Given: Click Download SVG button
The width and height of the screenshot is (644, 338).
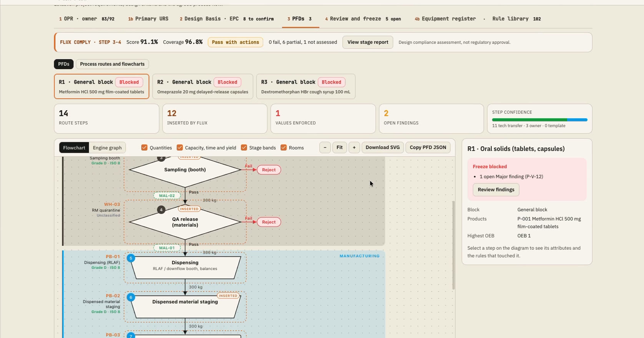Looking at the screenshot, I should pos(383,147).
